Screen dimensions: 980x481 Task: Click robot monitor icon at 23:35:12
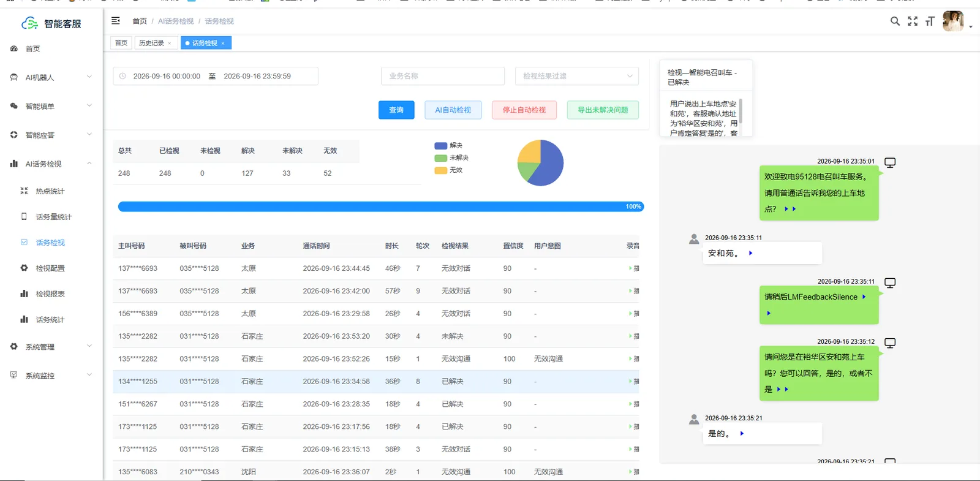[x=890, y=343]
